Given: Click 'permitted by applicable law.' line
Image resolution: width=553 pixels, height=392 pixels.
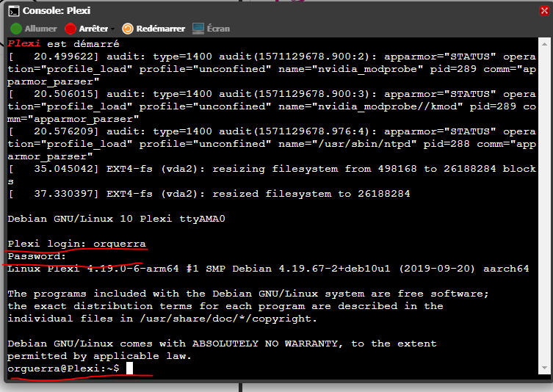Looking at the screenshot, I should click(99, 356).
